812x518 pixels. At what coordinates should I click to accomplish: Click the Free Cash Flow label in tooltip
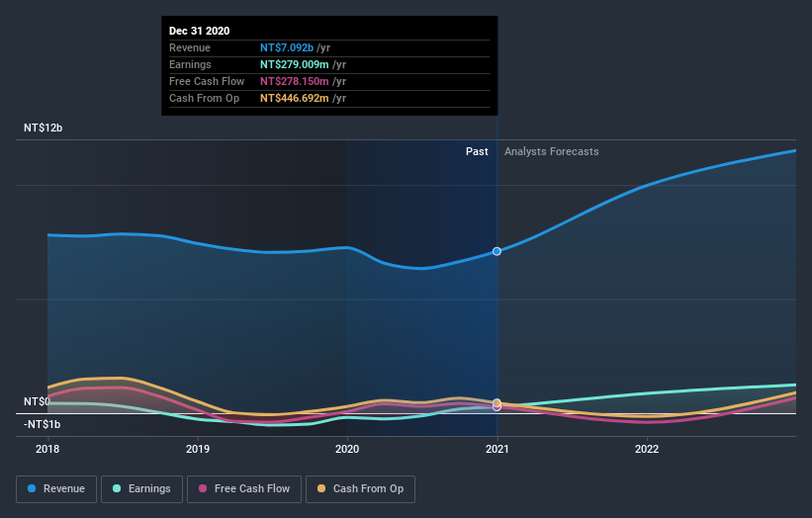207,81
